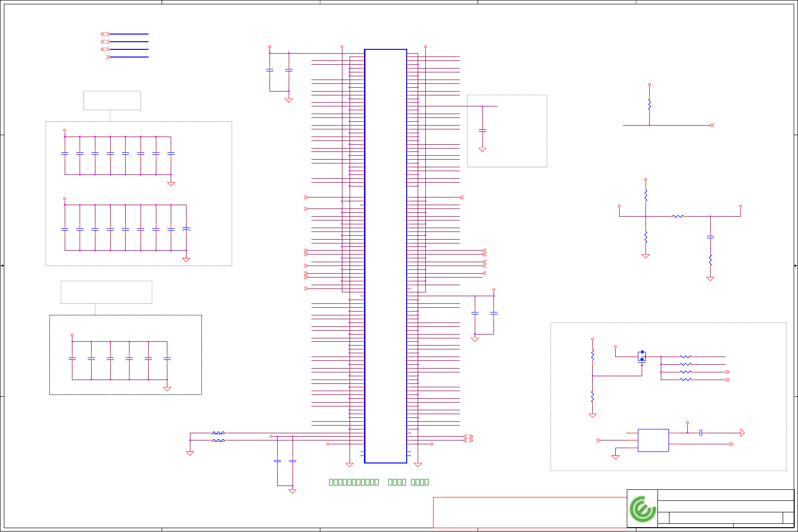The width and height of the screenshot is (798, 532).
Task: Click the ground symbol under the MOSFET gate divider
Action: pyautogui.click(x=592, y=416)
